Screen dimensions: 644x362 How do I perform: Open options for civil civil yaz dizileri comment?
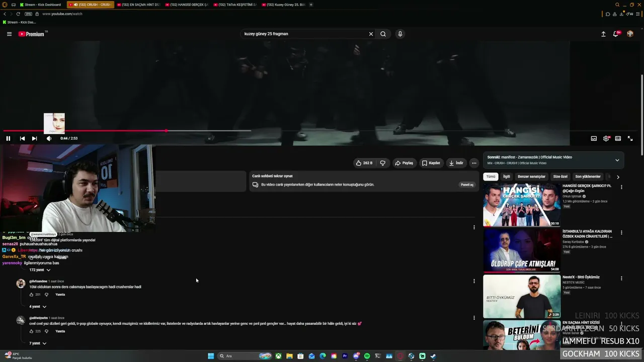[474, 318]
